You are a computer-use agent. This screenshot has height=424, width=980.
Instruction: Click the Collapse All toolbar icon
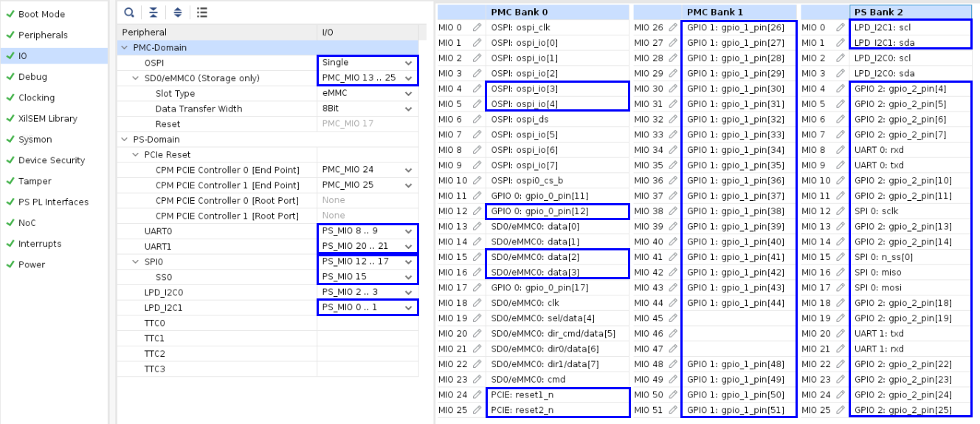coord(153,12)
